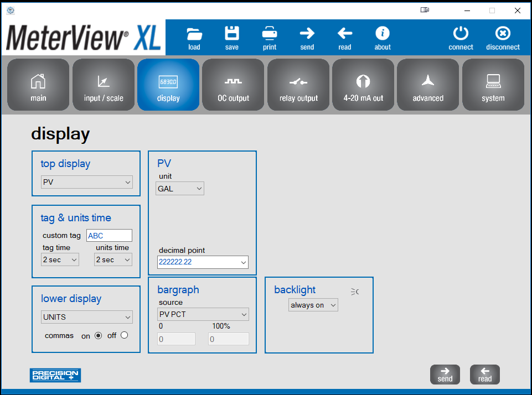Click the 'backlight' panel title
532x395 pixels.
[x=295, y=290]
